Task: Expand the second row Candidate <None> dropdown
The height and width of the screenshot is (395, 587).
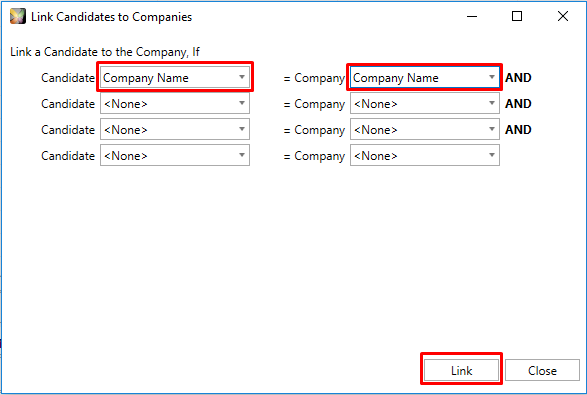Action: click(175, 103)
